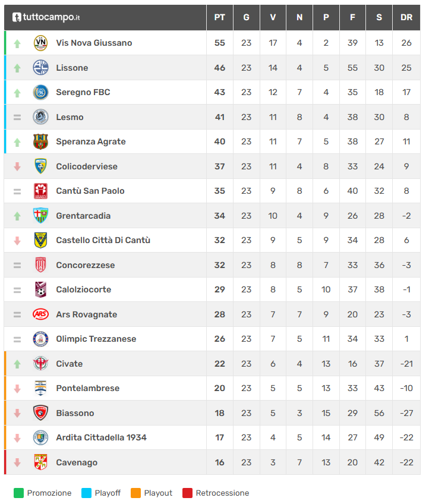Click the Lissone club logo

[40, 68]
